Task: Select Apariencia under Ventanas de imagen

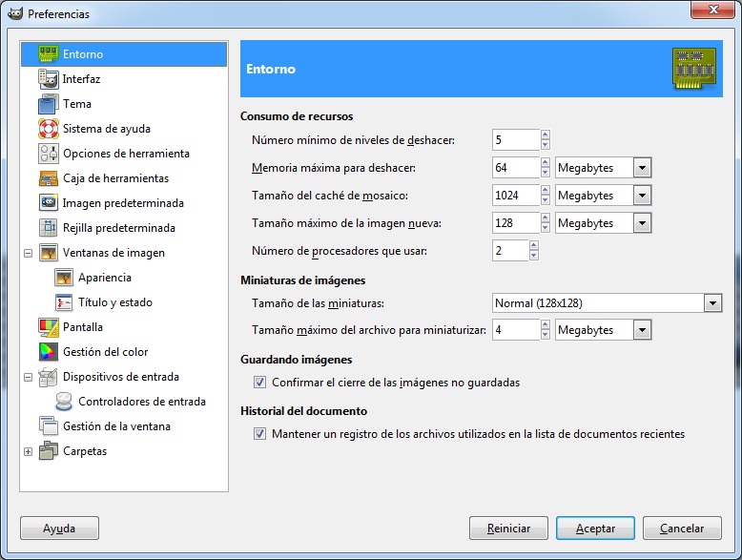Action: click(105, 278)
